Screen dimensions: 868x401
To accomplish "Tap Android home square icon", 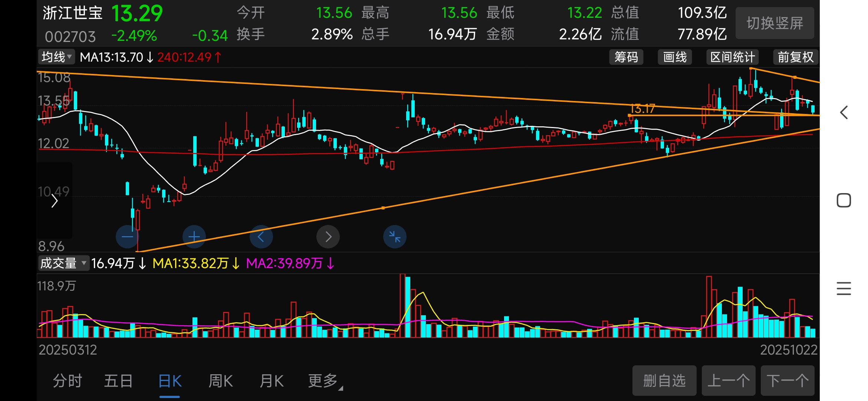I will click(844, 200).
